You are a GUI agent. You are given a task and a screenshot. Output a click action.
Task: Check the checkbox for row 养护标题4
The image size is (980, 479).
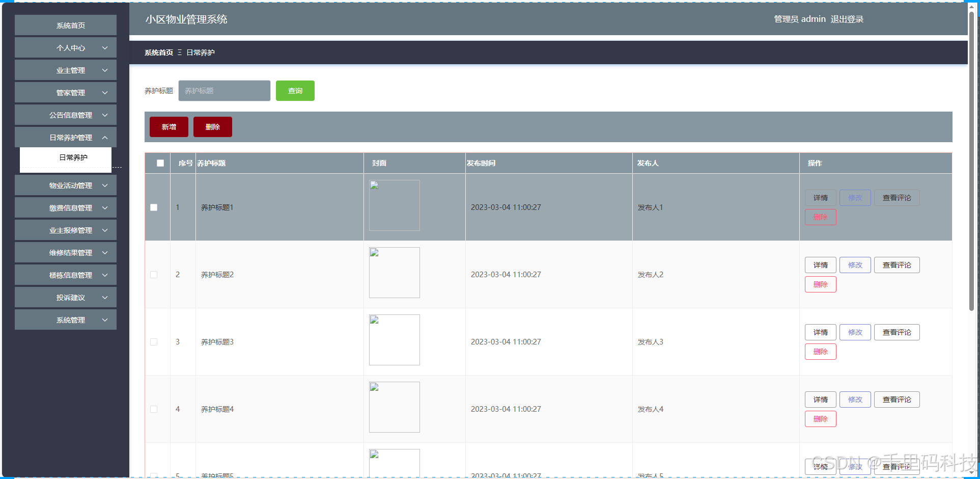pyautogui.click(x=154, y=409)
